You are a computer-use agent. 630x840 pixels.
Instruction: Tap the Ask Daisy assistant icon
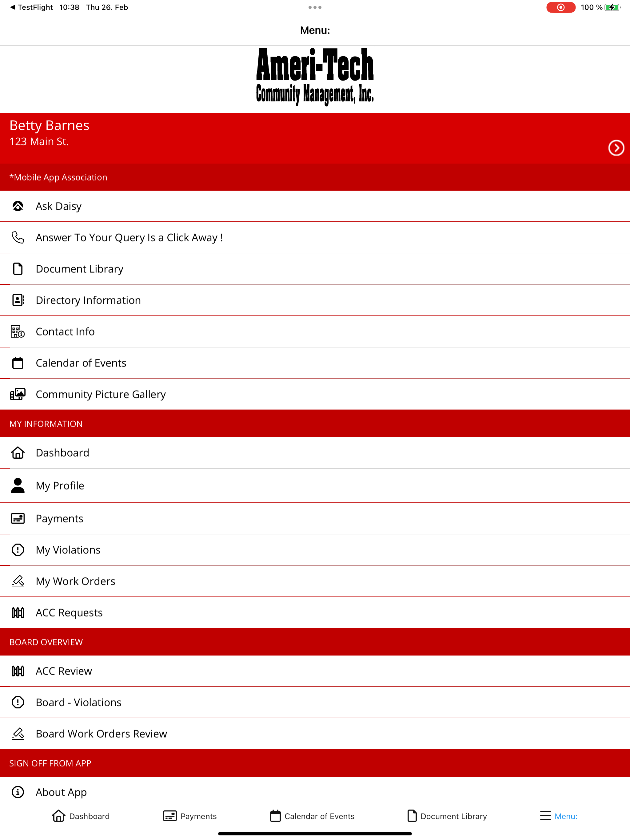(x=18, y=206)
